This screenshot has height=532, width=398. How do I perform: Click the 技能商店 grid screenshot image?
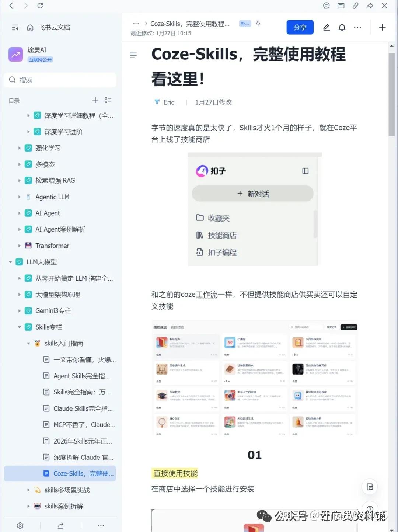[255, 378]
